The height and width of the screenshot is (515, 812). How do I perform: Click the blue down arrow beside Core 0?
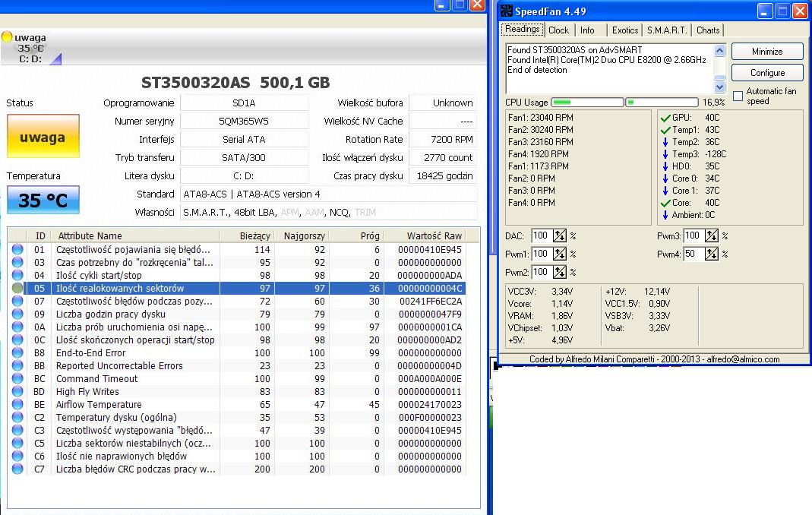tap(665, 179)
